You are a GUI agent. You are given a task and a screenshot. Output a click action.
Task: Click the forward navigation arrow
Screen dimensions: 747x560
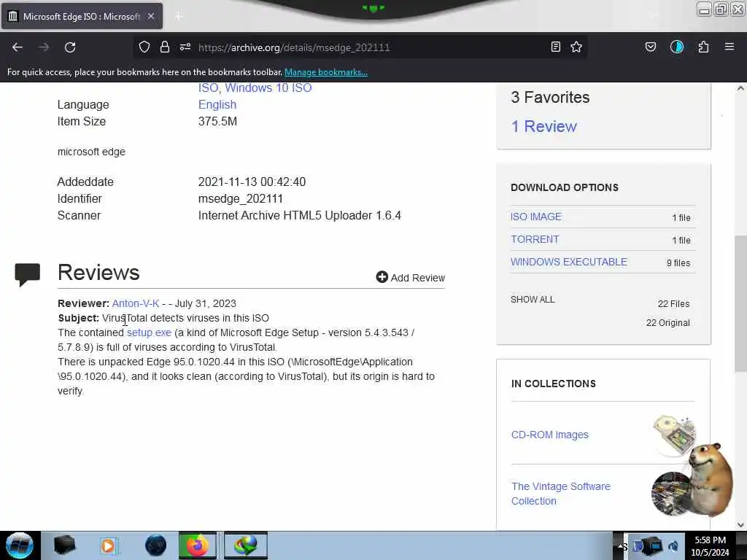tap(44, 47)
